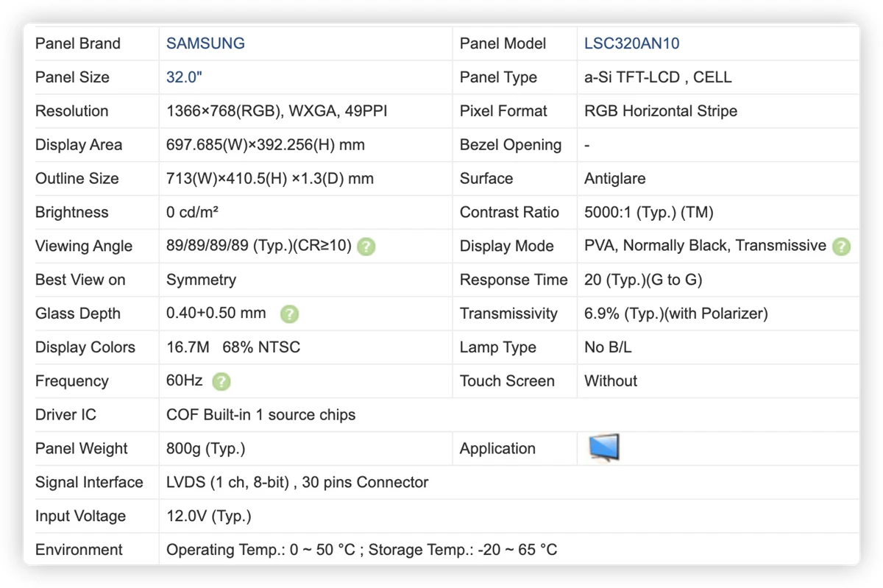Click the panel type a-Si TFT-LCD, CELL
Viewport: 883px width, 588px height.
658,77
